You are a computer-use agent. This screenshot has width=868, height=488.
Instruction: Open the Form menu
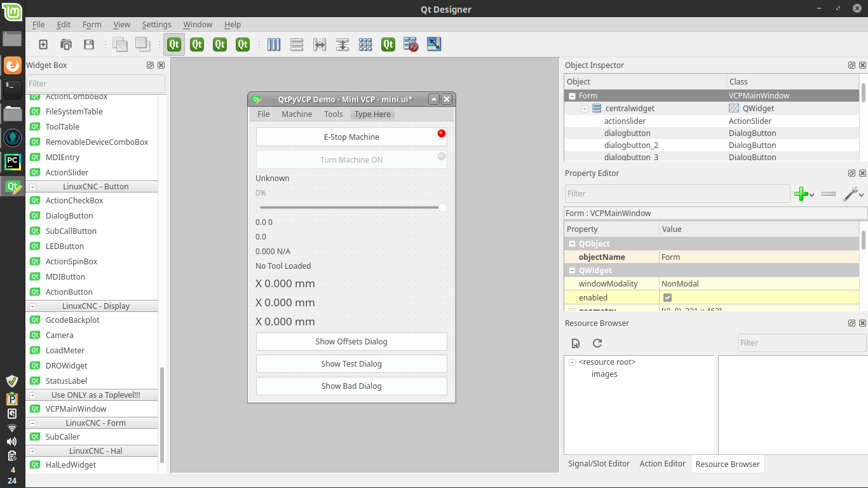tap(92, 24)
